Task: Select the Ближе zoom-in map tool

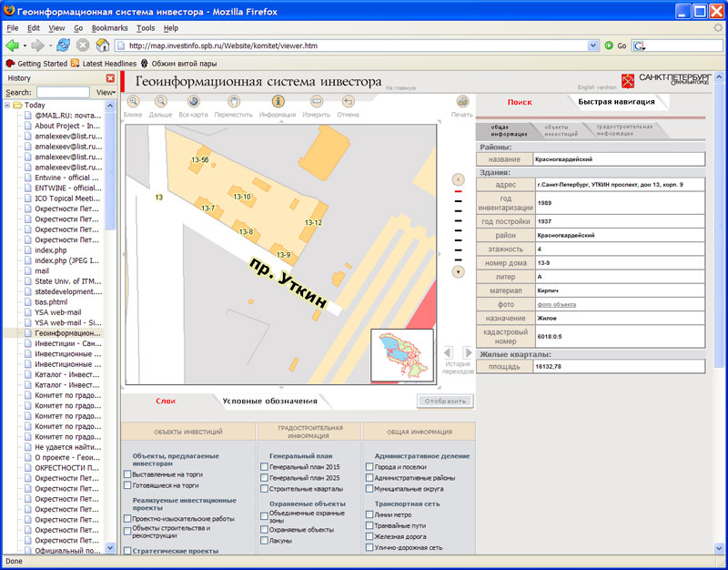Action: point(133,103)
